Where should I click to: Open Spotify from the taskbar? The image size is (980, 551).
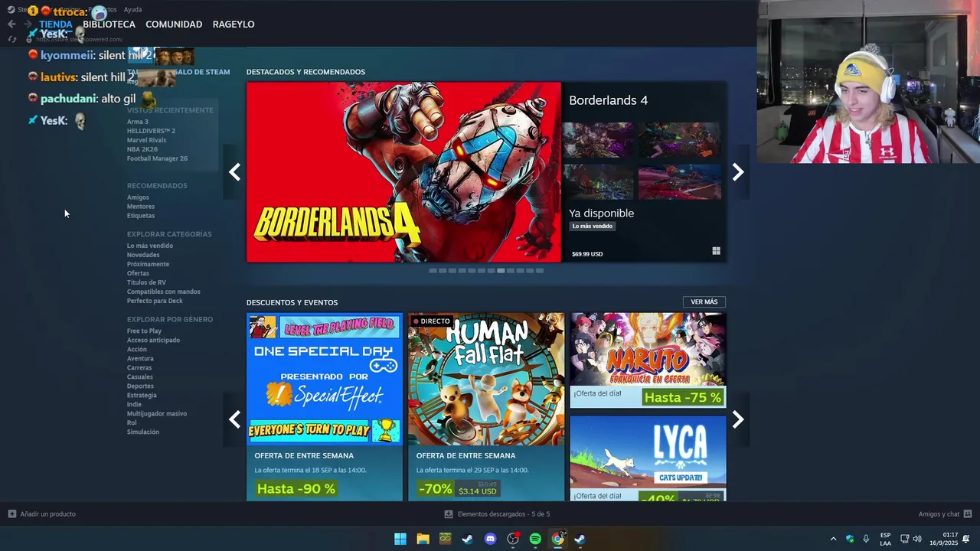pos(535,539)
